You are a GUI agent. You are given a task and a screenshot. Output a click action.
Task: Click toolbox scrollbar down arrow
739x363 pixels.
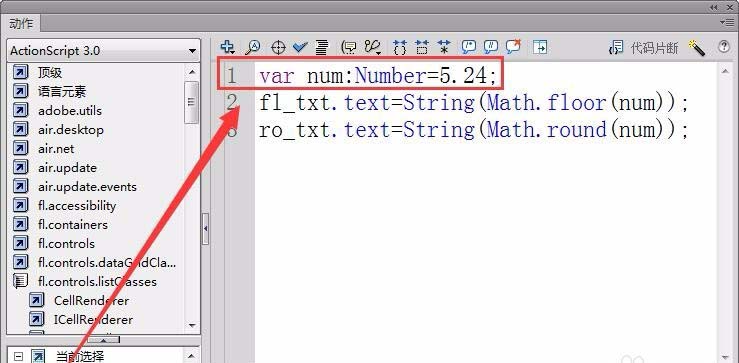click(192, 325)
